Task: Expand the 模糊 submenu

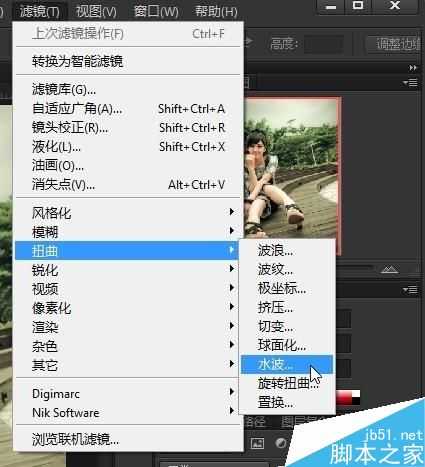Action: pos(128,232)
